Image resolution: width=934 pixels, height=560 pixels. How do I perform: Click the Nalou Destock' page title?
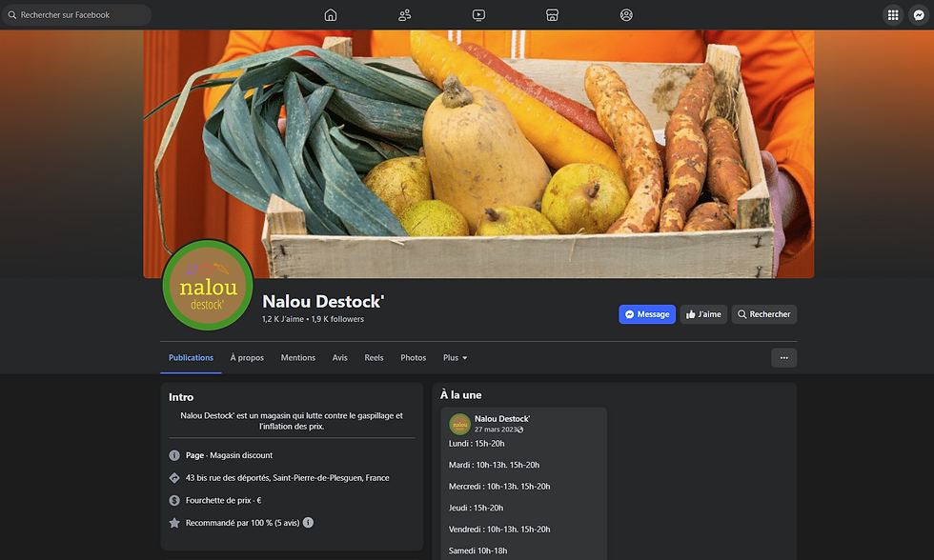323,302
